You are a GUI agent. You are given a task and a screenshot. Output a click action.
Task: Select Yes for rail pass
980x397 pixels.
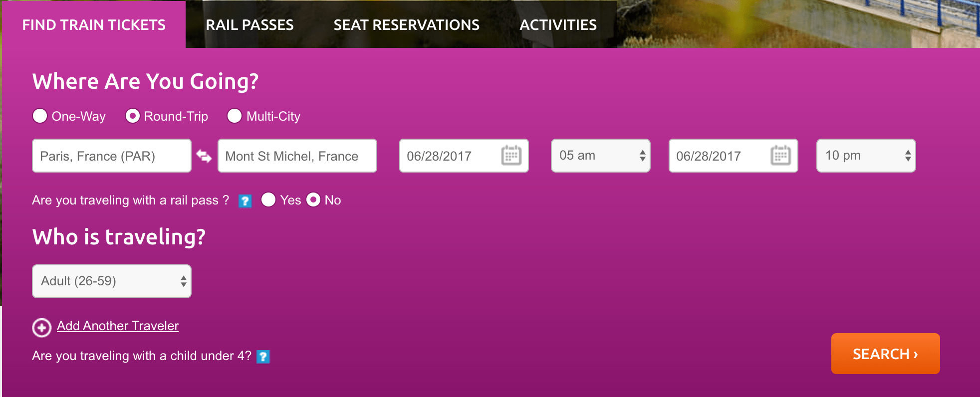tap(268, 199)
